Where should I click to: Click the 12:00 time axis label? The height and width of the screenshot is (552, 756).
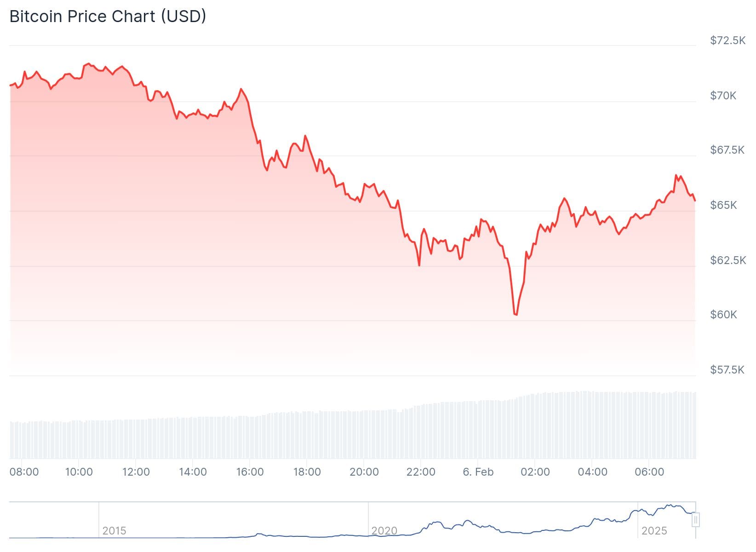tap(136, 472)
